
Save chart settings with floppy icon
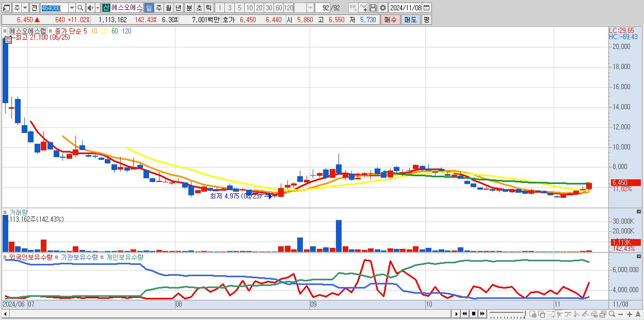tap(373, 8)
